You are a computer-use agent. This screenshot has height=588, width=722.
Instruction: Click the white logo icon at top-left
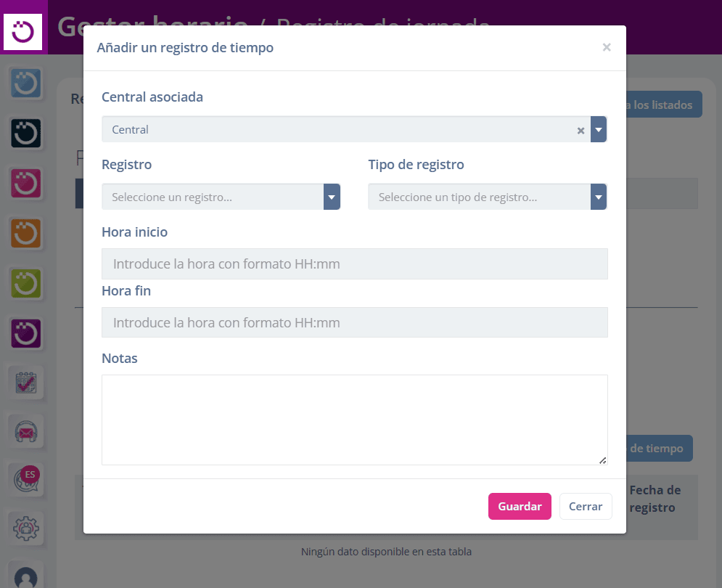[x=23, y=30]
